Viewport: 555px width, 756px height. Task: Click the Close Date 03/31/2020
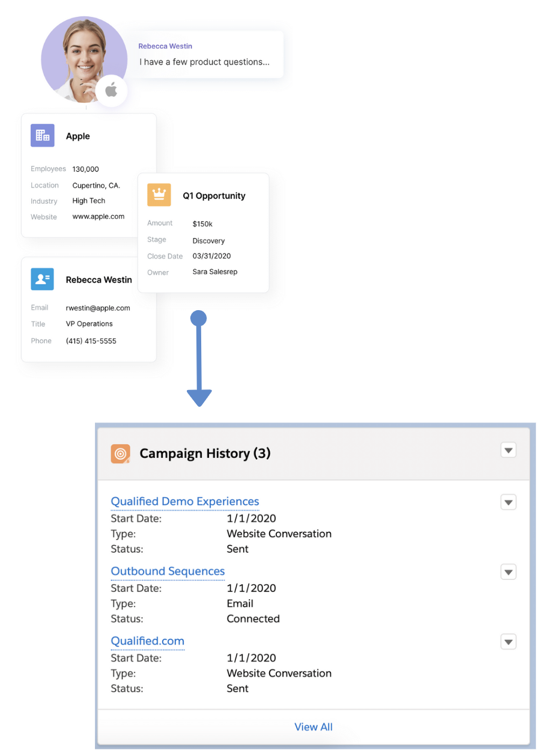(211, 256)
